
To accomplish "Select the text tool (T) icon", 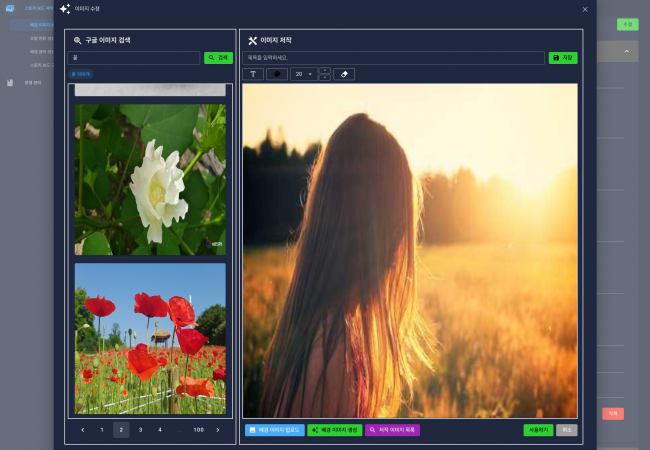I will [x=252, y=74].
